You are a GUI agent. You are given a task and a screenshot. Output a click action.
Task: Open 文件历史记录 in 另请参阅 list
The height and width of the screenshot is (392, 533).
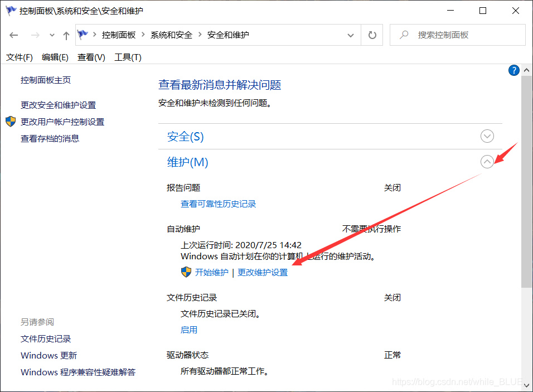[x=46, y=339]
